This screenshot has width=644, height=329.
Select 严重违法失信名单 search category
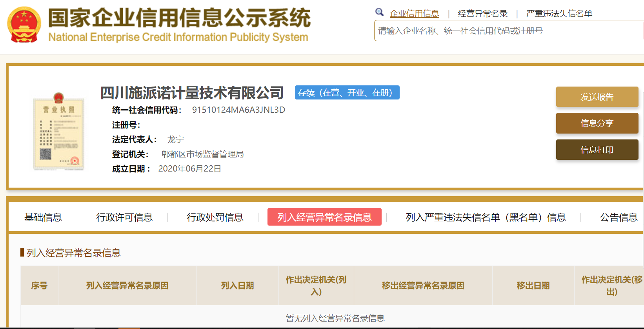coord(559,14)
